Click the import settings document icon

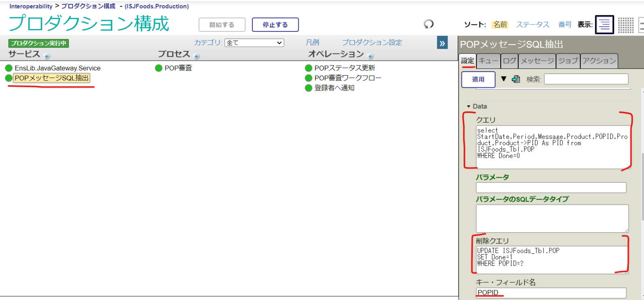(516, 79)
